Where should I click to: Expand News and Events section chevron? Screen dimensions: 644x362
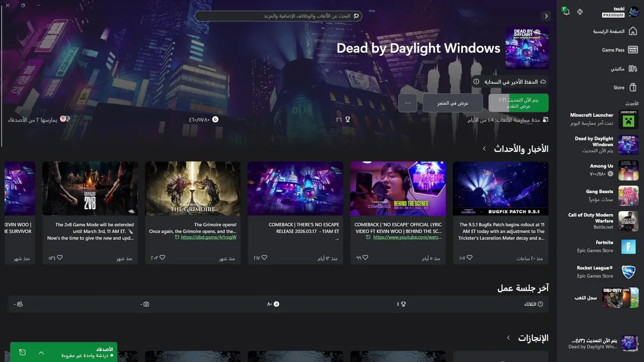pos(484,148)
